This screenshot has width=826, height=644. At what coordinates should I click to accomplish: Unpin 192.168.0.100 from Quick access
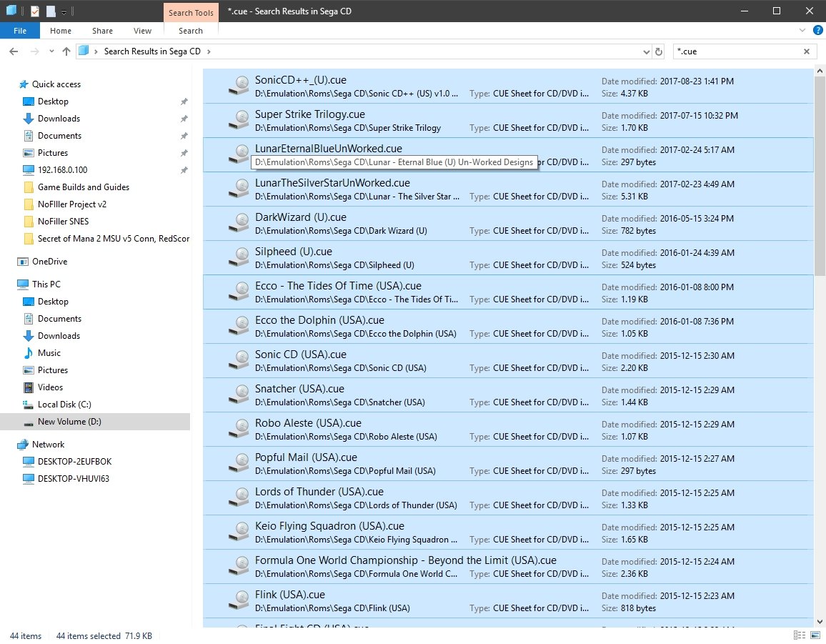coord(184,170)
